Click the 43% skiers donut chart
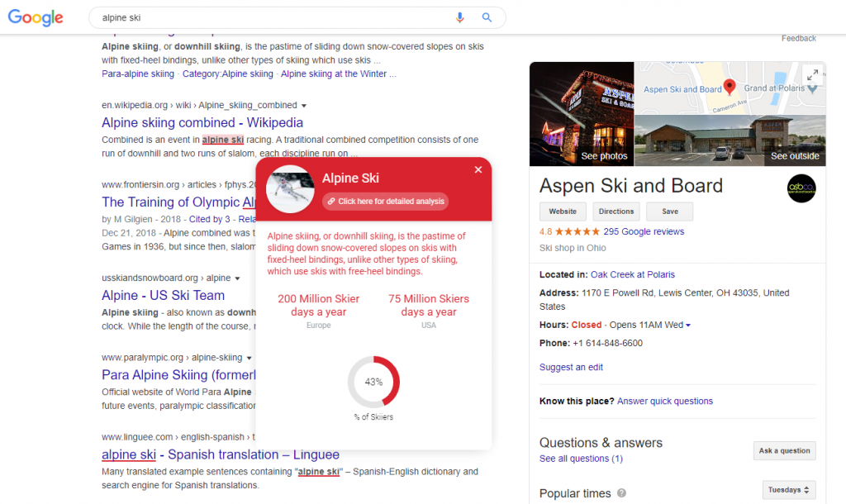 tap(373, 382)
